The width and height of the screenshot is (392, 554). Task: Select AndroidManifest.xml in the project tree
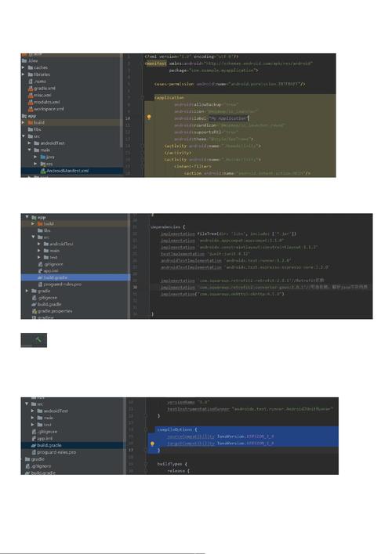tap(67, 171)
